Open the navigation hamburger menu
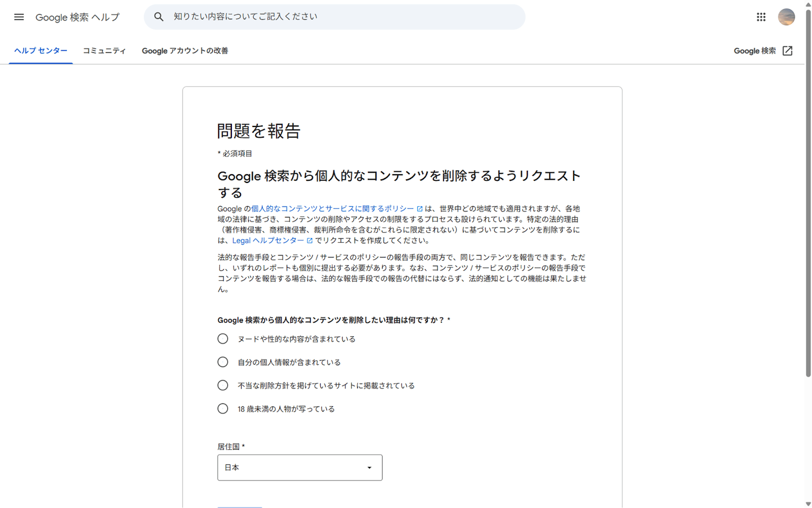 tap(19, 17)
